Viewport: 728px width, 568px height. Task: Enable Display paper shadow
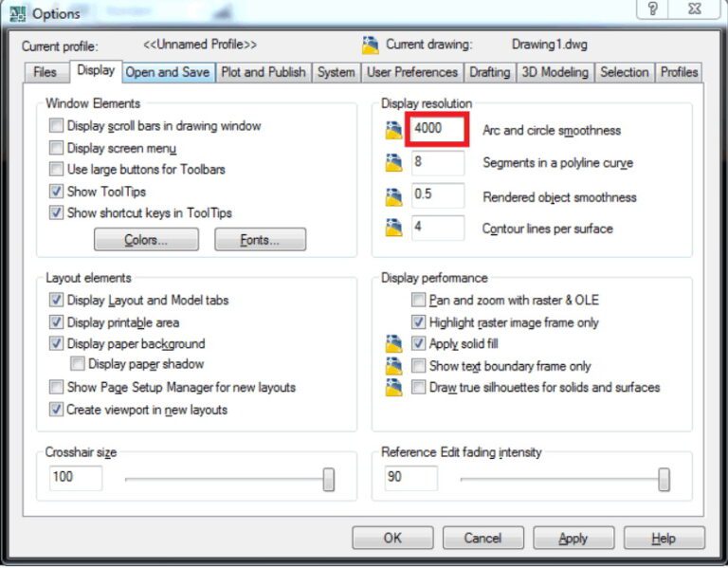(78, 363)
